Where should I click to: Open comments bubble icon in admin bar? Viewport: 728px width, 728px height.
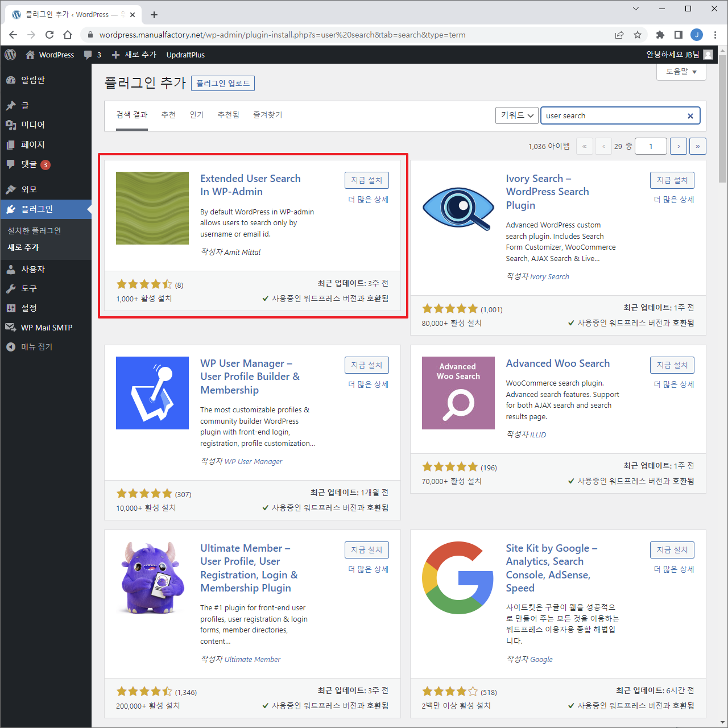tap(88, 55)
